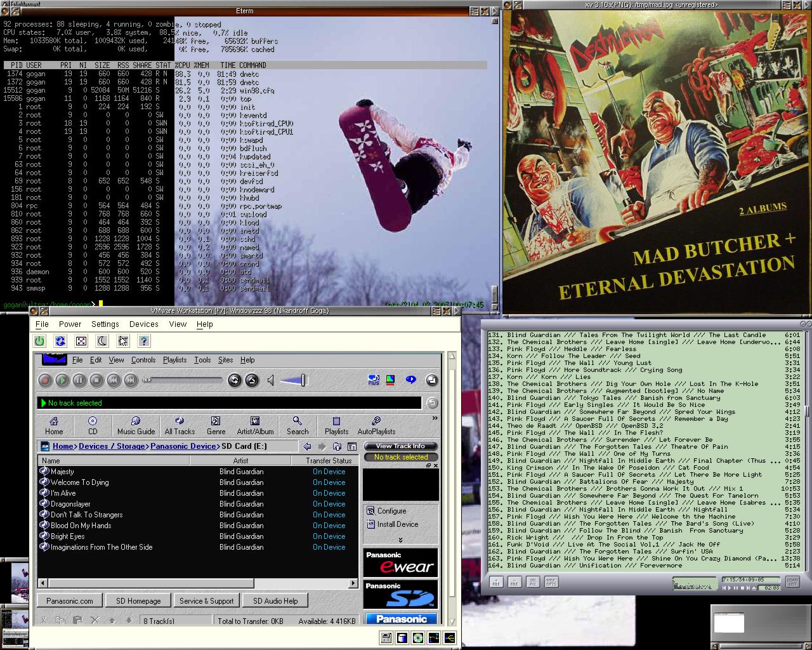Viewport: 812px width, 650px height.
Task: Click the Service & Support button
Action: [206, 600]
